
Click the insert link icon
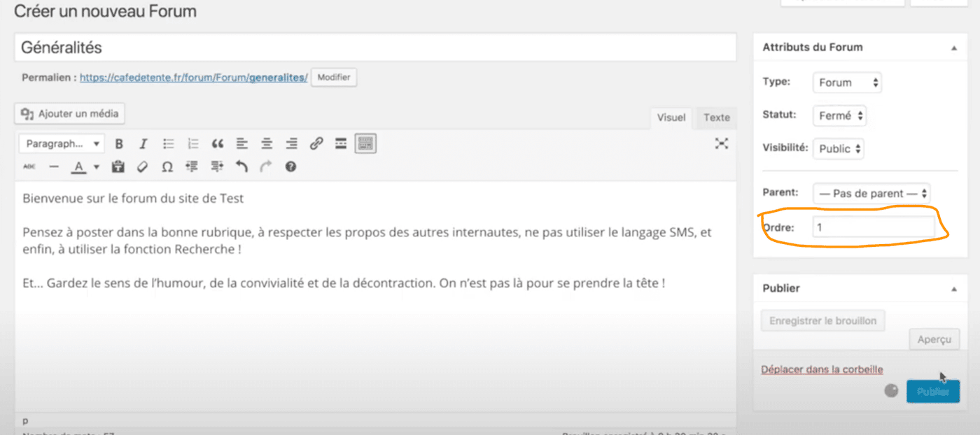[316, 144]
